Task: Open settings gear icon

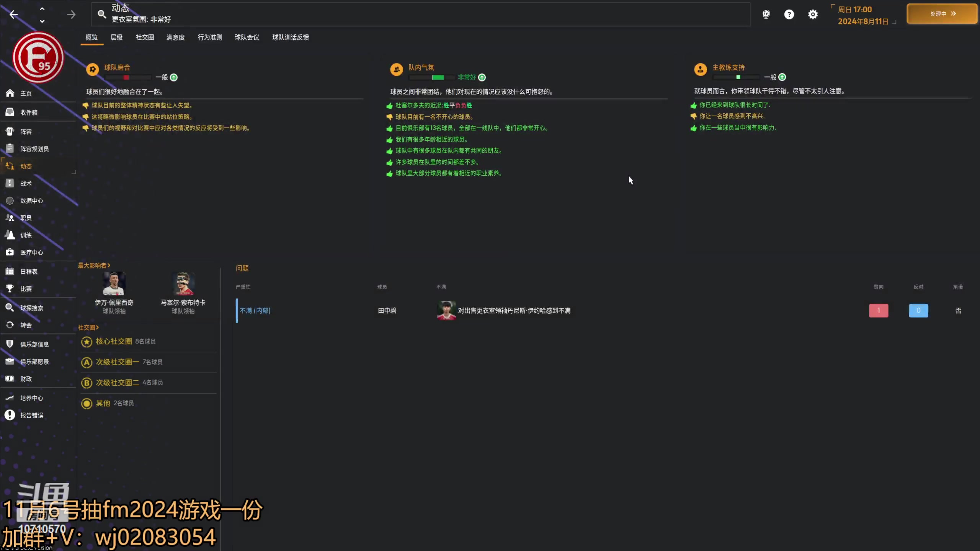Action: click(x=813, y=15)
